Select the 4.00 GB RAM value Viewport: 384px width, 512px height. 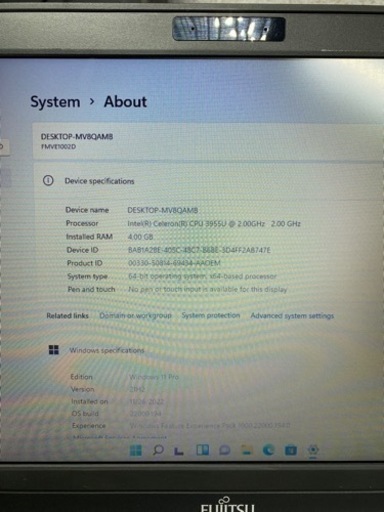click(140, 237)
